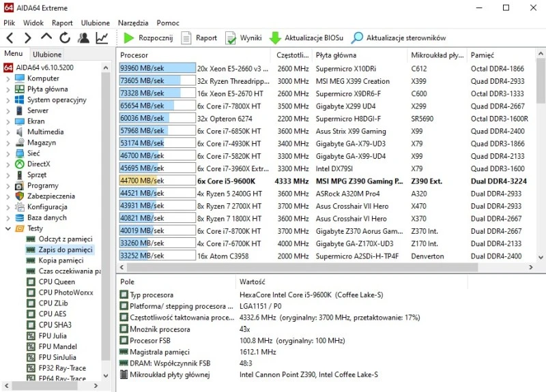Select the FPU Julia benchmark
The height and width of the screenshot is (392, 546).
[53, 335]
